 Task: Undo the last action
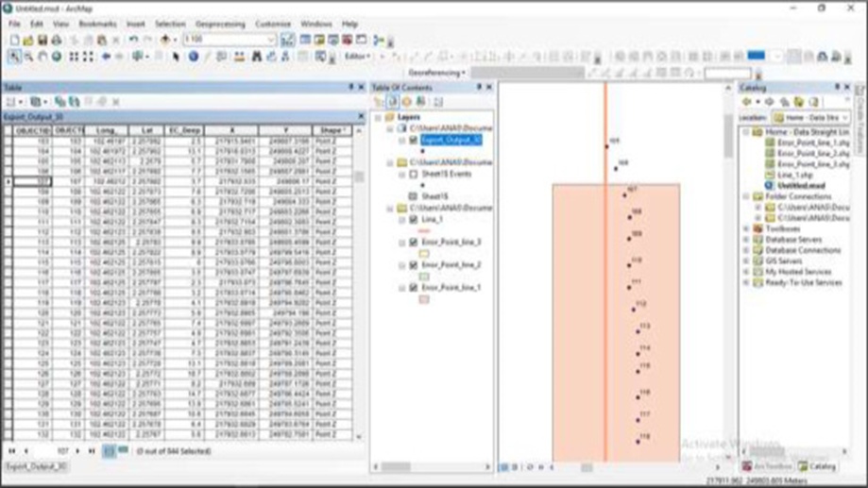133,40
